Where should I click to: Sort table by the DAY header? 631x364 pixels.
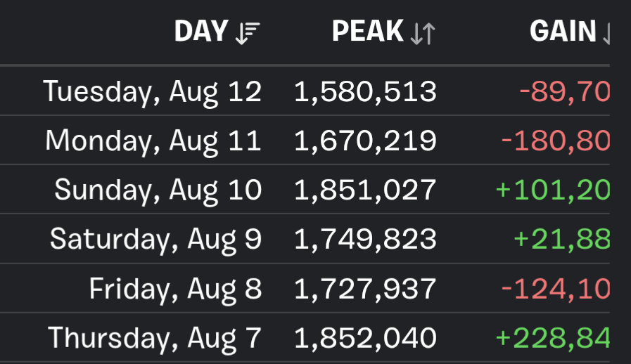pyautogui.click(x=201, y=32)
